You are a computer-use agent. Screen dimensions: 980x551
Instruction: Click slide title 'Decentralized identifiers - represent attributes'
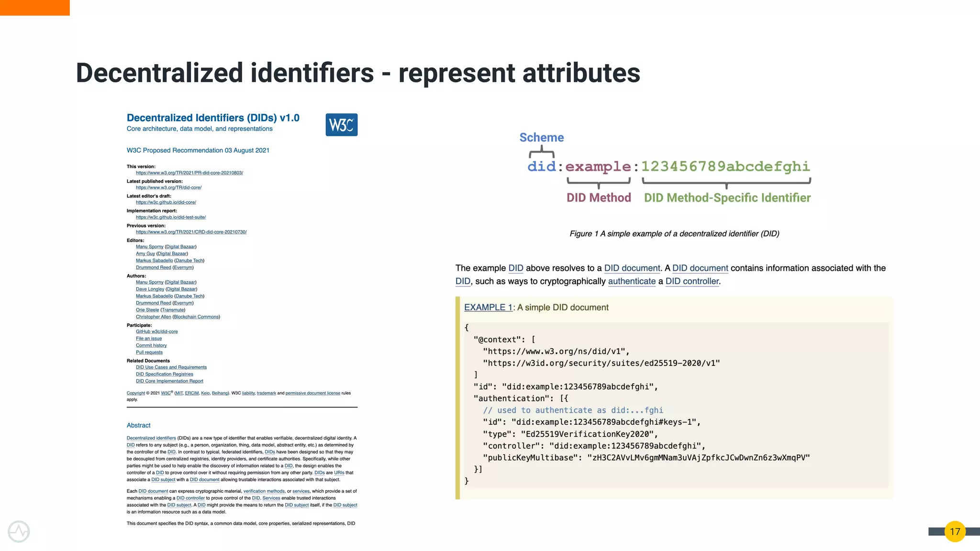click(x=358, y=73)
